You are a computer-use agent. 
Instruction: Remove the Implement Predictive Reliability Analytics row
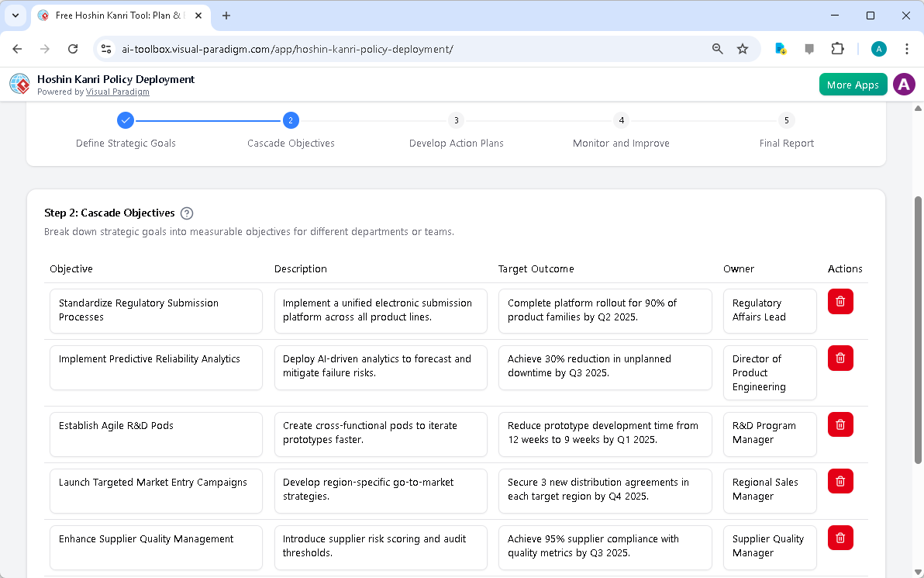click(840, 358)
